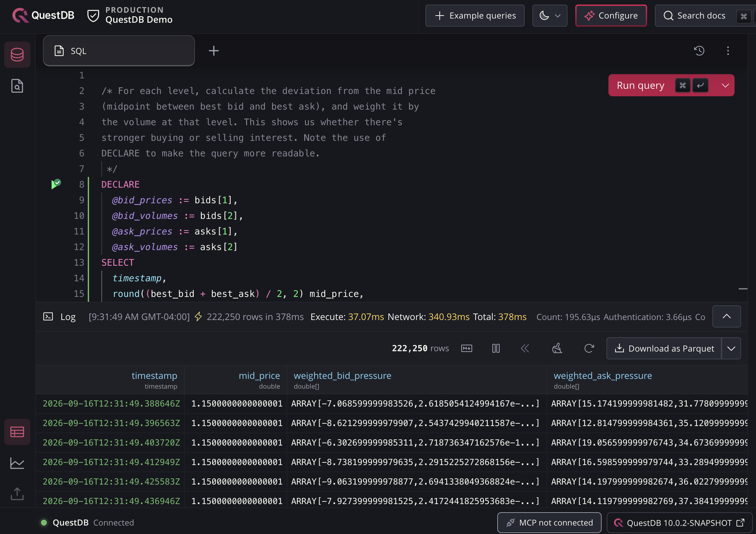The height and width of the screenshot is (534, 756).
Task: Click SELECT keyword on line 13
Action: [118, 262]
